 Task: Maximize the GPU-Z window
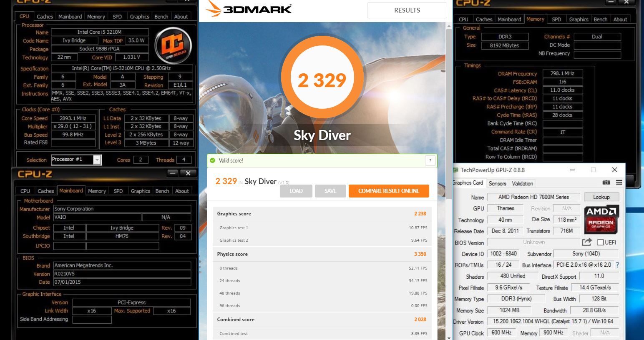tap(593, 170)
